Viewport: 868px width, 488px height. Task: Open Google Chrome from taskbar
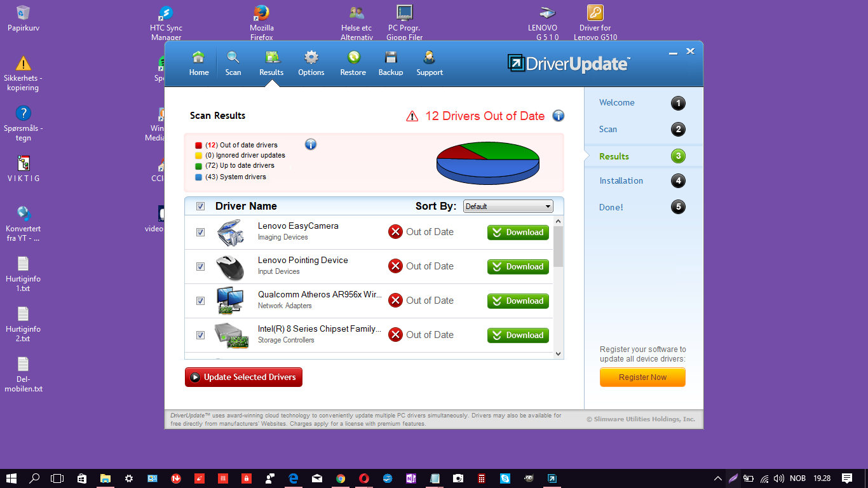[x=341, y=478]
